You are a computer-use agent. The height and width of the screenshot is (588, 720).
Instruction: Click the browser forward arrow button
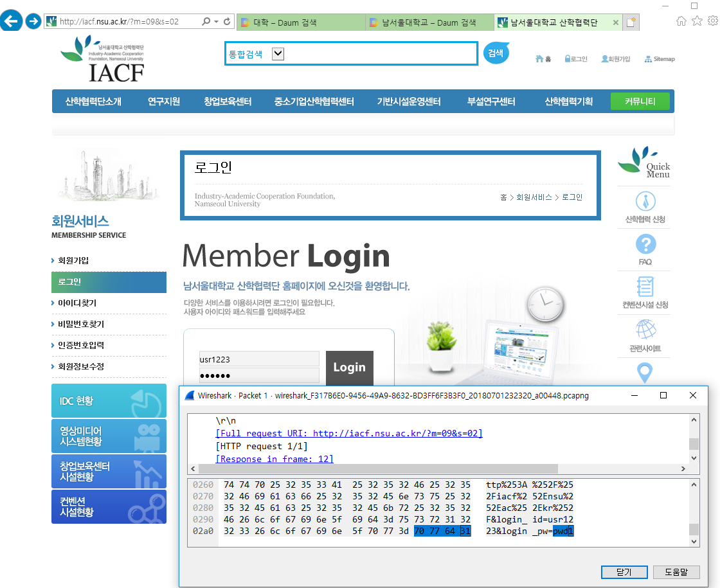coord(33,21)
